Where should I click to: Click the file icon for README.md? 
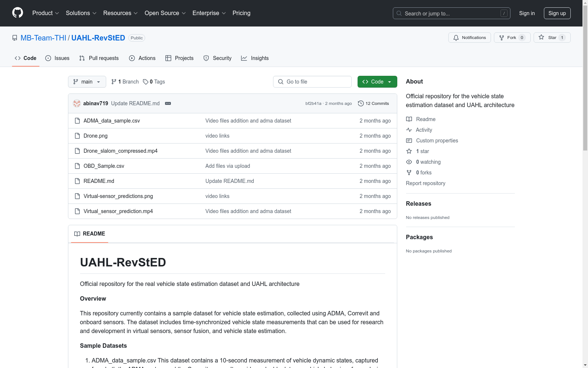coord(77,181)
